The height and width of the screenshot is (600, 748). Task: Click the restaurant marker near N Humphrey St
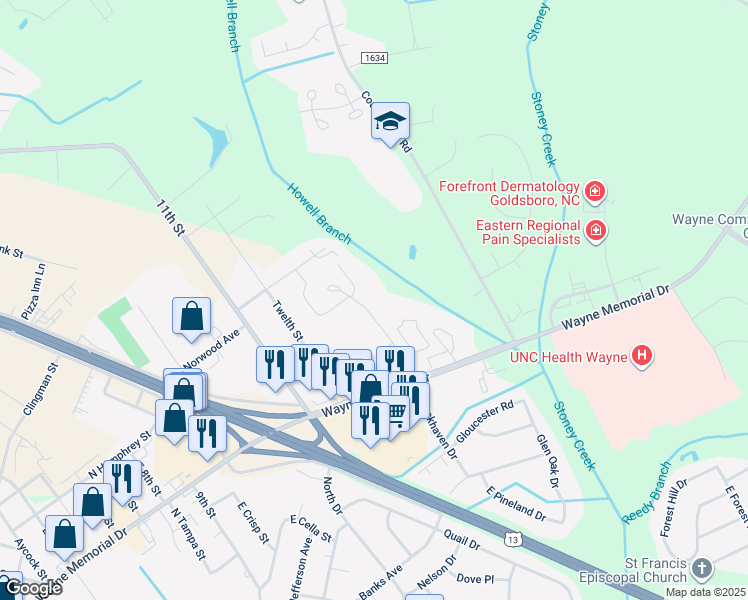(x=123, y=480)
